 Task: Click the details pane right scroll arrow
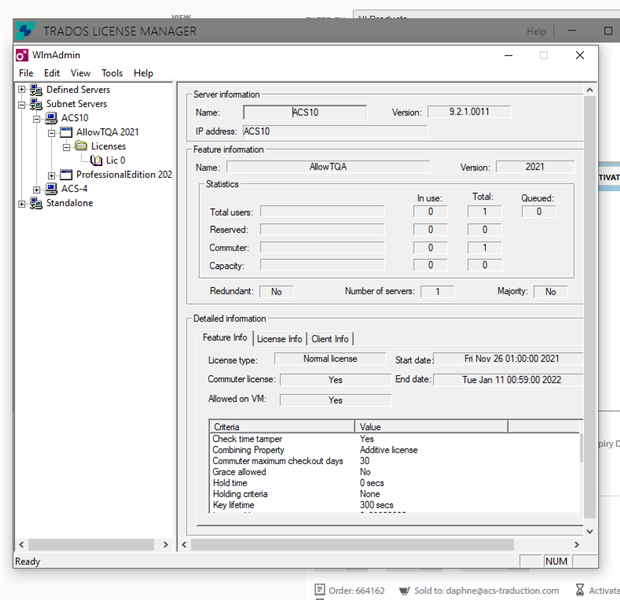click(577, 545)
